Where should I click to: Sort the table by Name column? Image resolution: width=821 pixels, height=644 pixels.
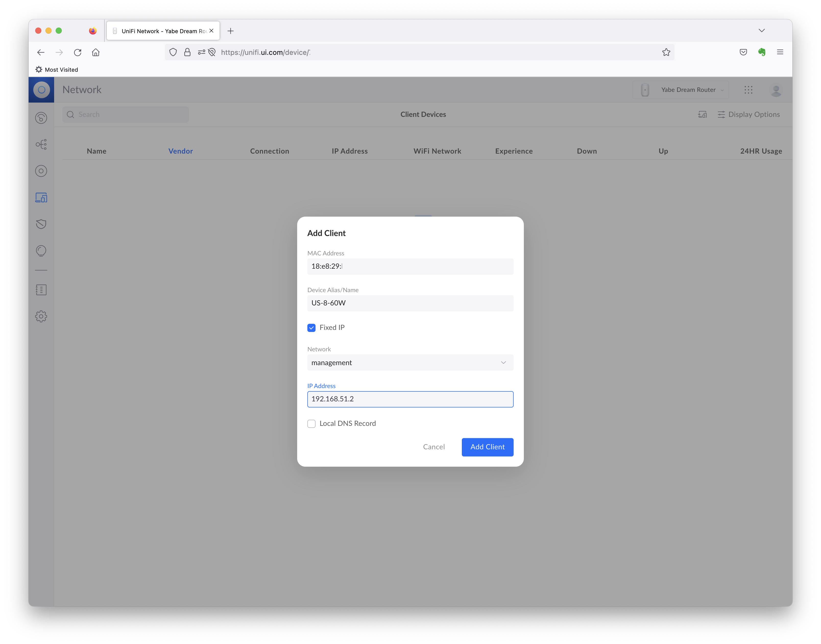(96, 151)
